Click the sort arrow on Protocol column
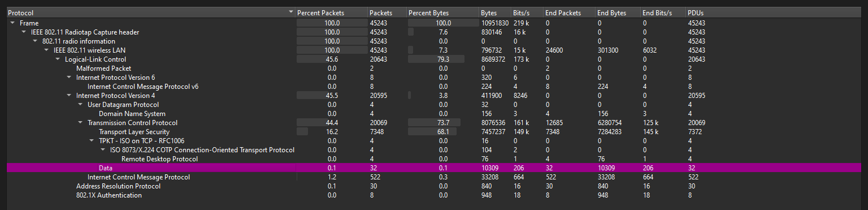868x210 pixels. point(291,12)
